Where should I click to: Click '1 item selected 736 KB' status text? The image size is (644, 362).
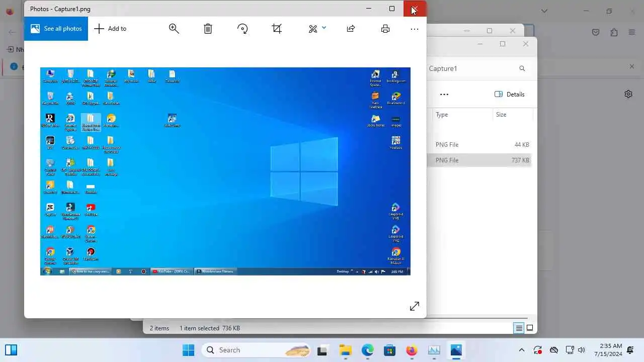210,328
